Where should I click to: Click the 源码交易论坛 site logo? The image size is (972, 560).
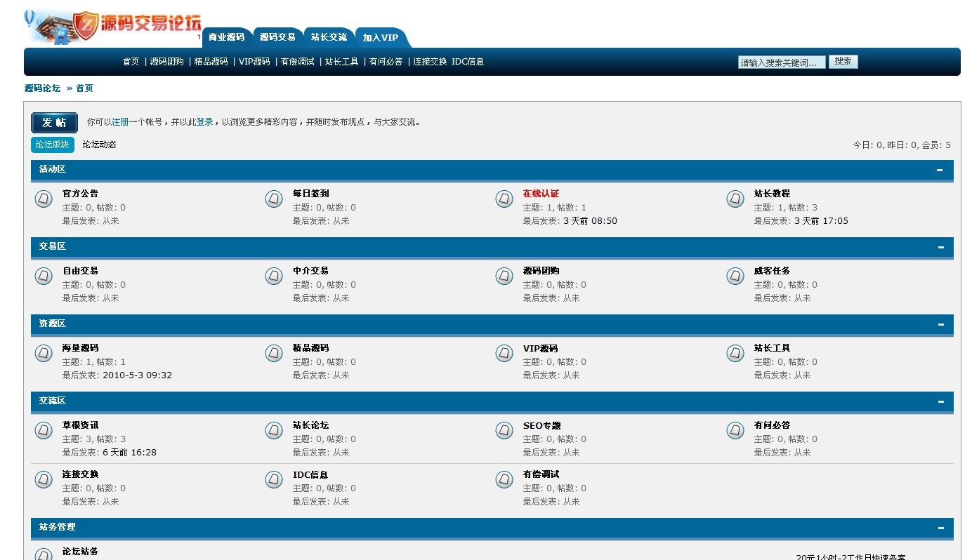112,26
